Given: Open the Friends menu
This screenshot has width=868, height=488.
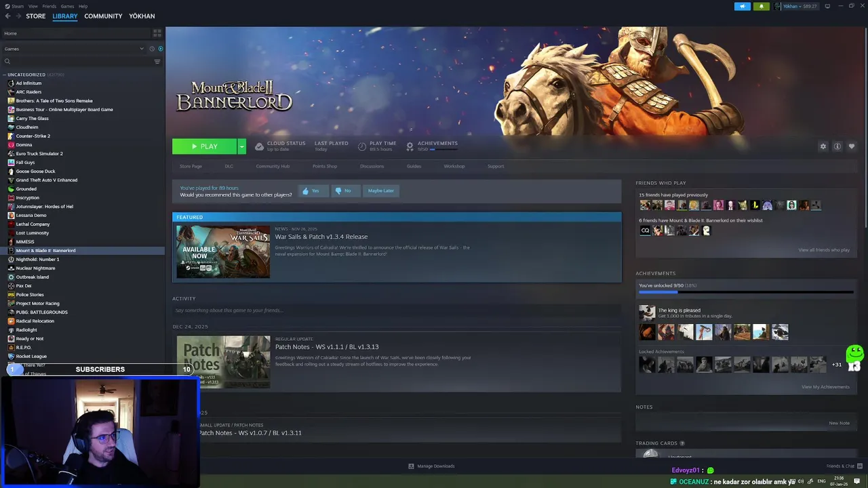Looking at the screenshot, I should 50,6.
